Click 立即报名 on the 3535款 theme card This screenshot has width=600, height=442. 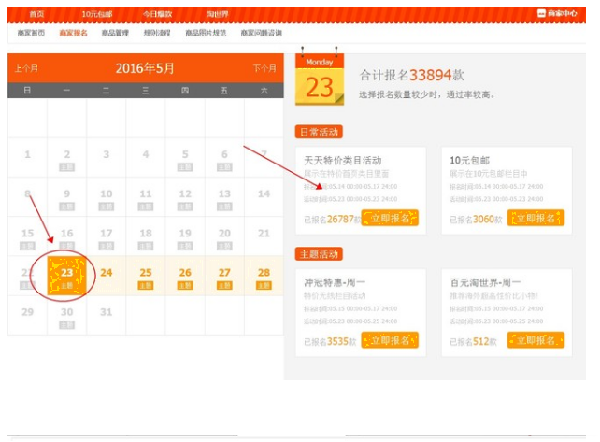point(390,340)
